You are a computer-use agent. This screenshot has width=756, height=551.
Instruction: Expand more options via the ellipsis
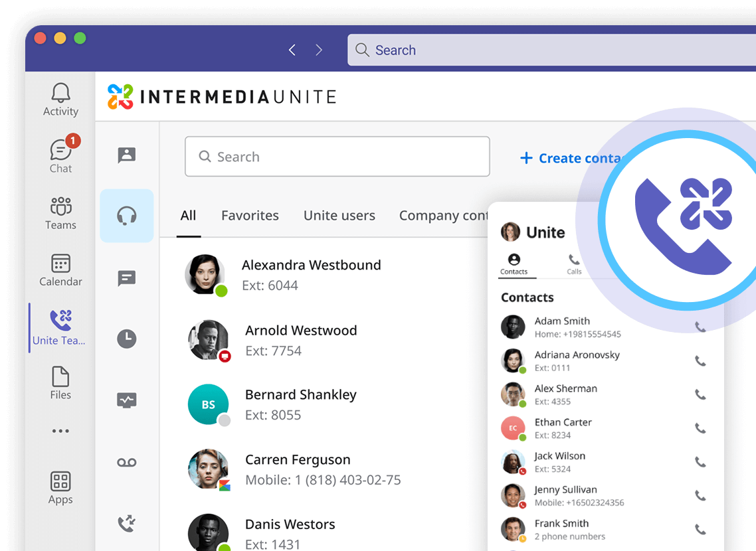tap(60, 431)
